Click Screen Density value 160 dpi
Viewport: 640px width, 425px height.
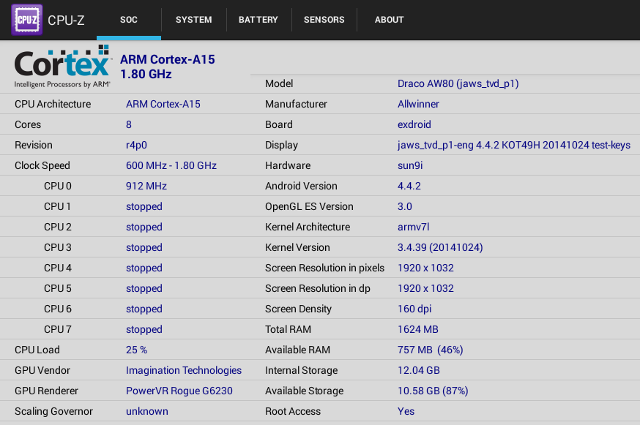pyautogui.click(x=414, y=309)
